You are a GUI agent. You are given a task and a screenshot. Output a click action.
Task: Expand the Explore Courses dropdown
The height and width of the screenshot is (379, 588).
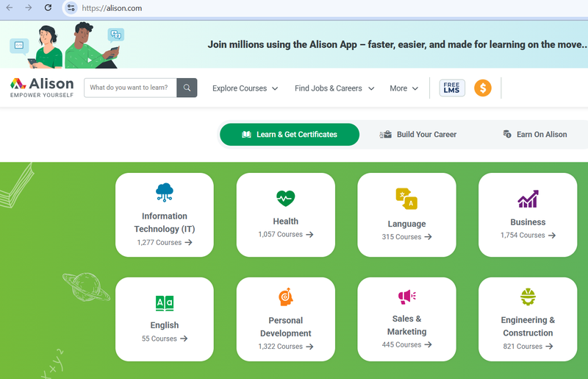click(245, 88)
